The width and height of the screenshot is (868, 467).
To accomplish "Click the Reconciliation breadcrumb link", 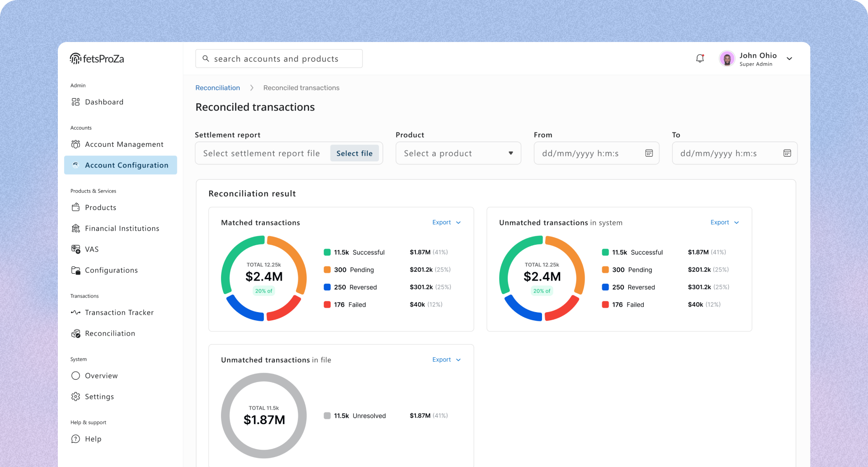I will pyautogui.click(x=217, y=88).
